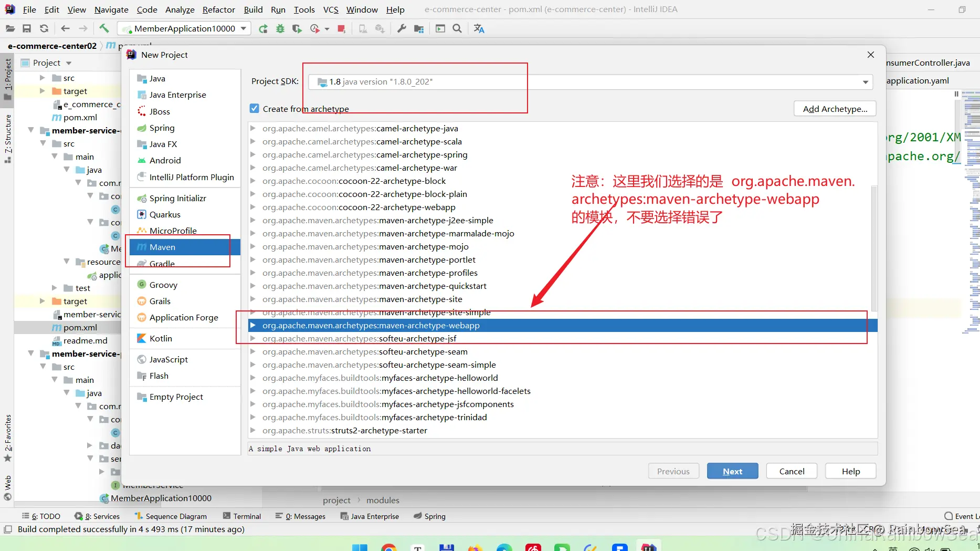The image size is (980, 551).
Task: Click the archetype list vertical scrollbar
Action: tap(874, 248)
